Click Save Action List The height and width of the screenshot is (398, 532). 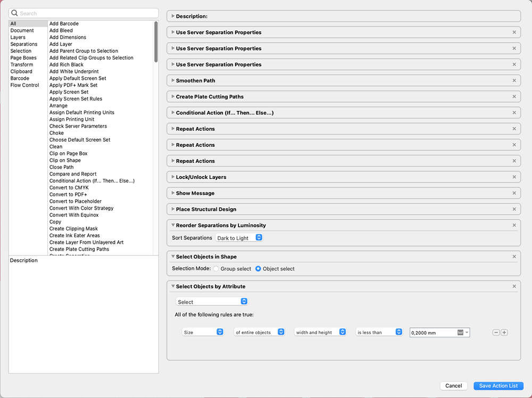498,386
